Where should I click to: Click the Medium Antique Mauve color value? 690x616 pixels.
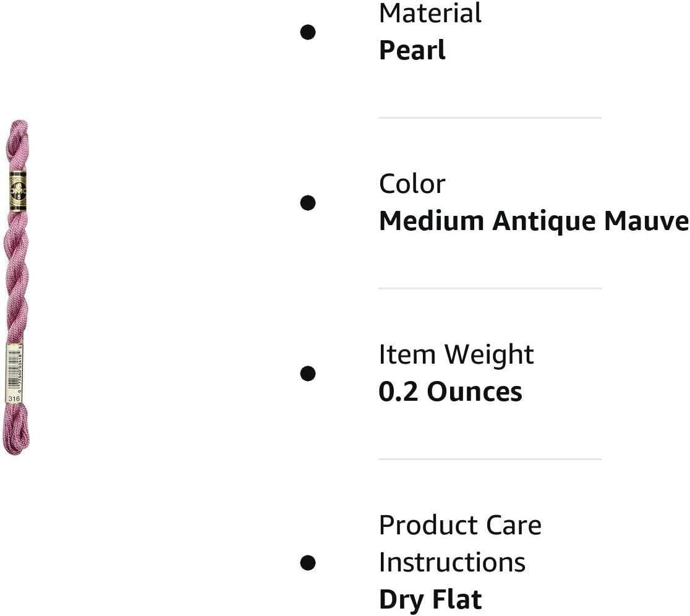pyautogui.click(x=533, y=221)
